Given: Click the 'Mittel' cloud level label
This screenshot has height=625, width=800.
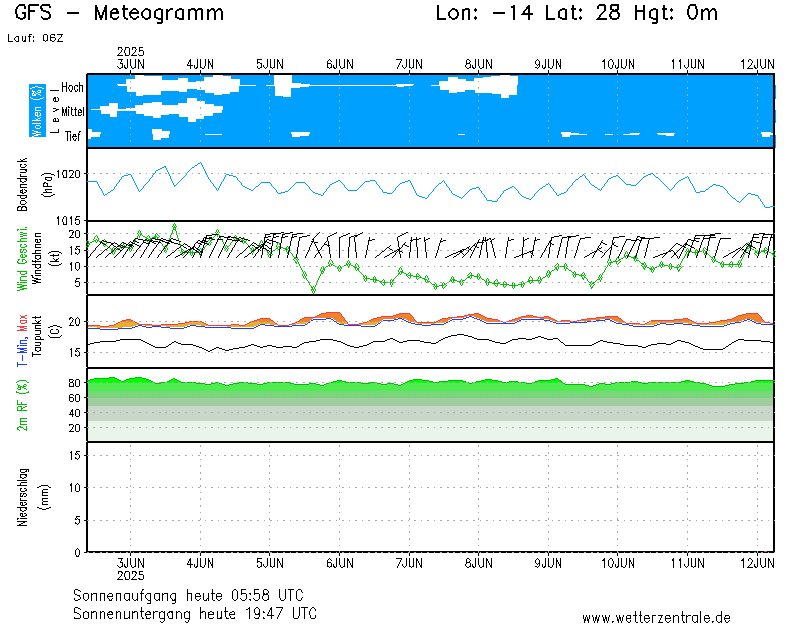Looking at the screenshot, I should [x=73, y=111].
